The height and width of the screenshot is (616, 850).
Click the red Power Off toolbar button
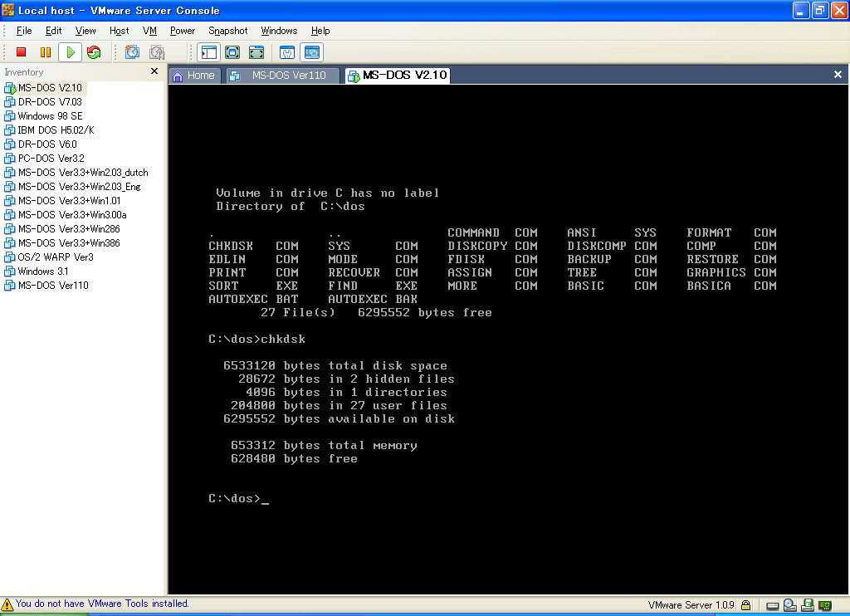[21, 52]
